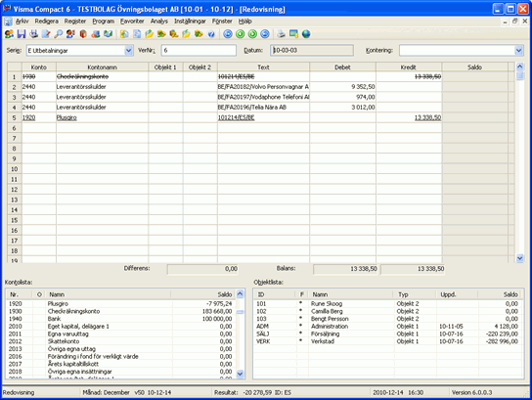This screenshot has width=532, height=400.
Task: Click debet amount 9 352,50
Action: click(x=363, y=87)
